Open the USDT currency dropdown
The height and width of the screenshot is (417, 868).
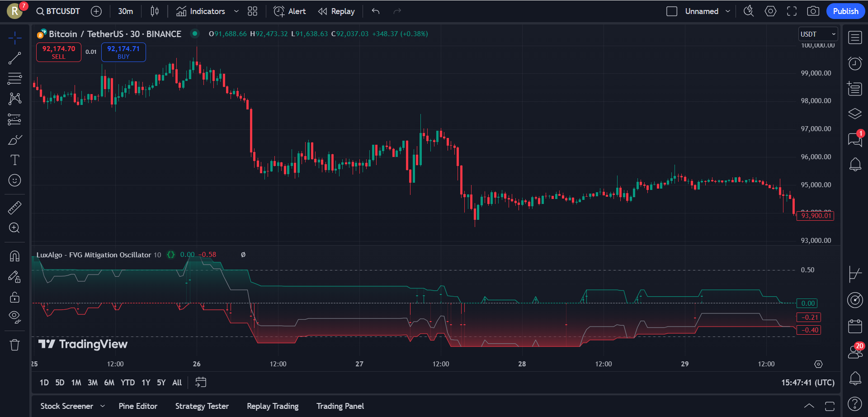point(818,34)
